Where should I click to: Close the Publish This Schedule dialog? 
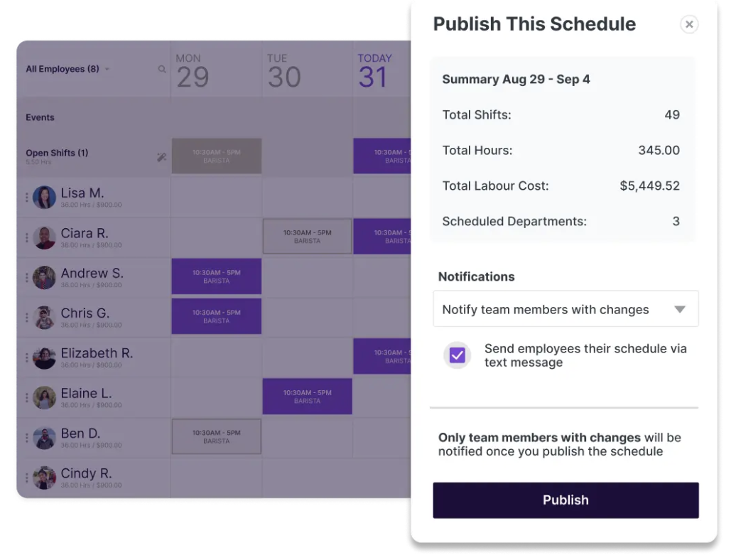[688, 24]
